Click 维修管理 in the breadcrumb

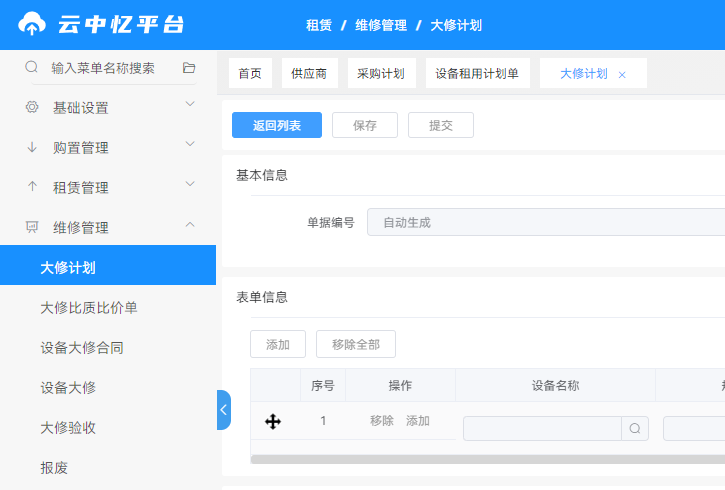tap(381, 25)
